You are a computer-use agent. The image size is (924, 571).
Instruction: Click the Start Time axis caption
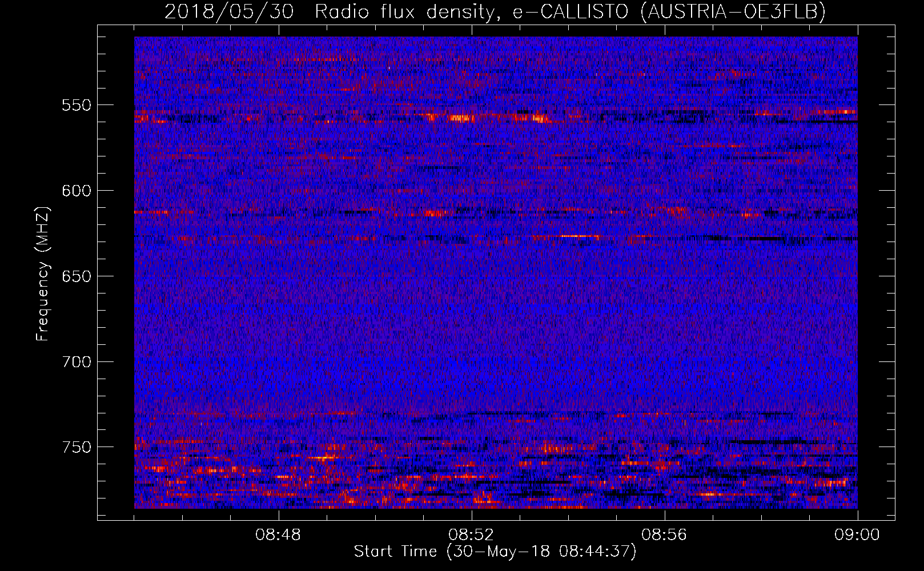tap(495, 552)
